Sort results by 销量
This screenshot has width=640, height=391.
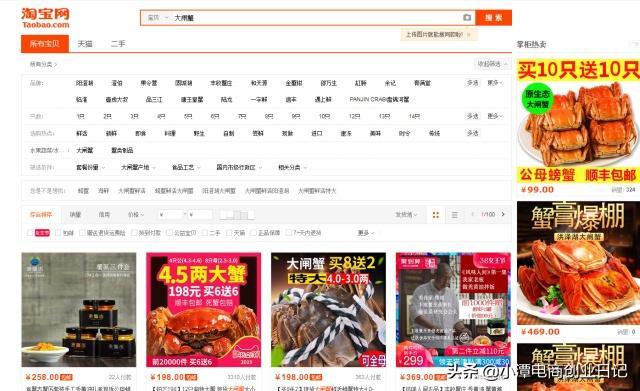[75, 215]
